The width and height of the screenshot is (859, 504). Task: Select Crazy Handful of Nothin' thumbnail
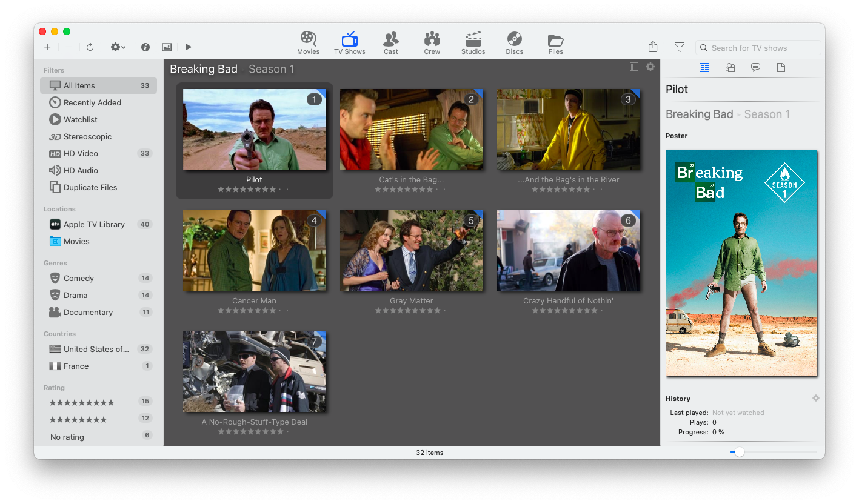[569, 251]
